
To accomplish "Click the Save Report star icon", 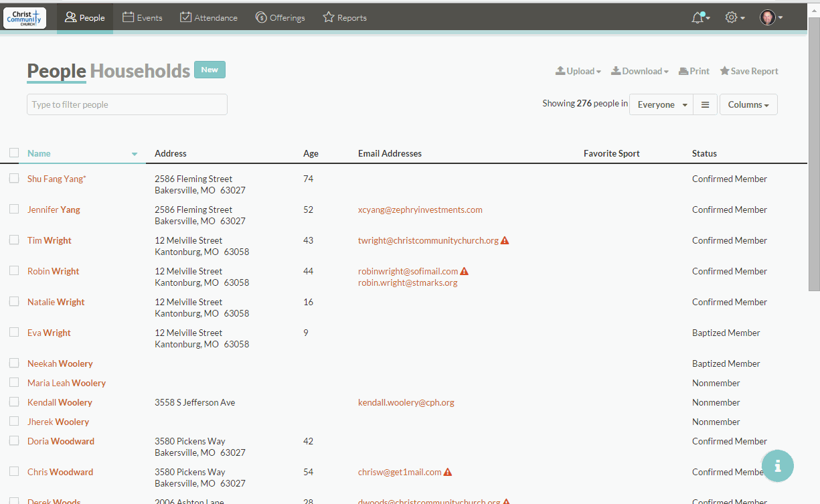I will (748, 71).
